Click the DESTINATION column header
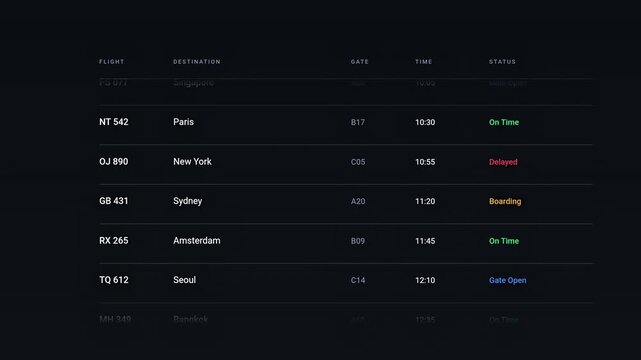The image size is (641, 360). coord(197,62)
